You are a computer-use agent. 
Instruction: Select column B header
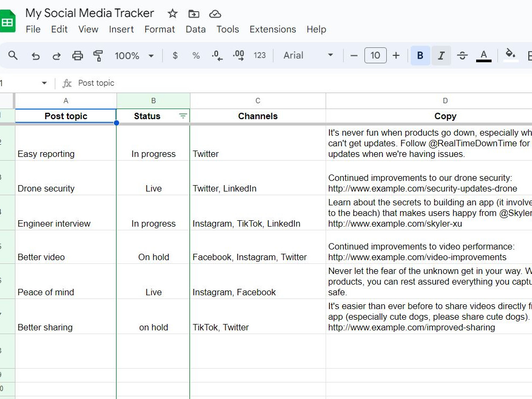point(153,101)
